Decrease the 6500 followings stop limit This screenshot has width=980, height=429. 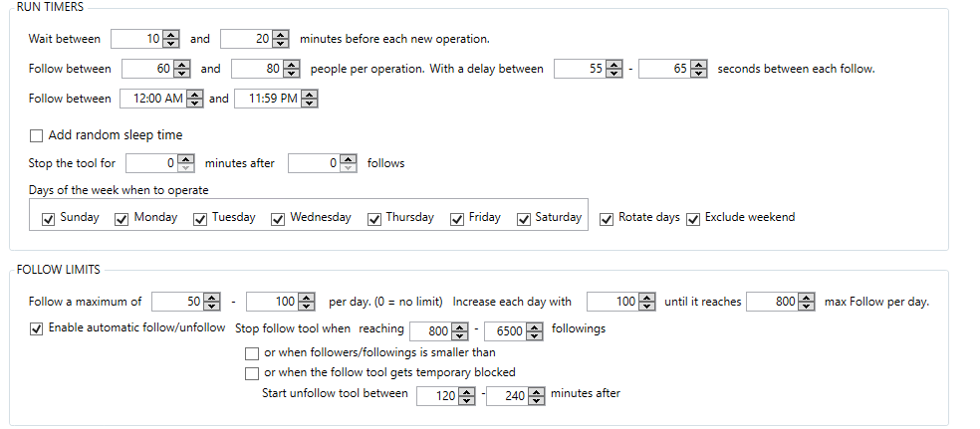[535, 335]
